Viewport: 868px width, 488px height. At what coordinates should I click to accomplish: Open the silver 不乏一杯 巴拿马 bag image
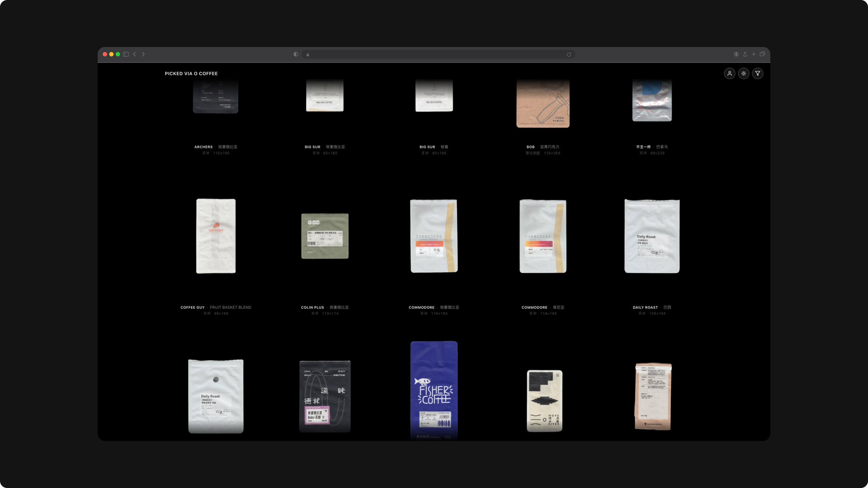(652, 100)
